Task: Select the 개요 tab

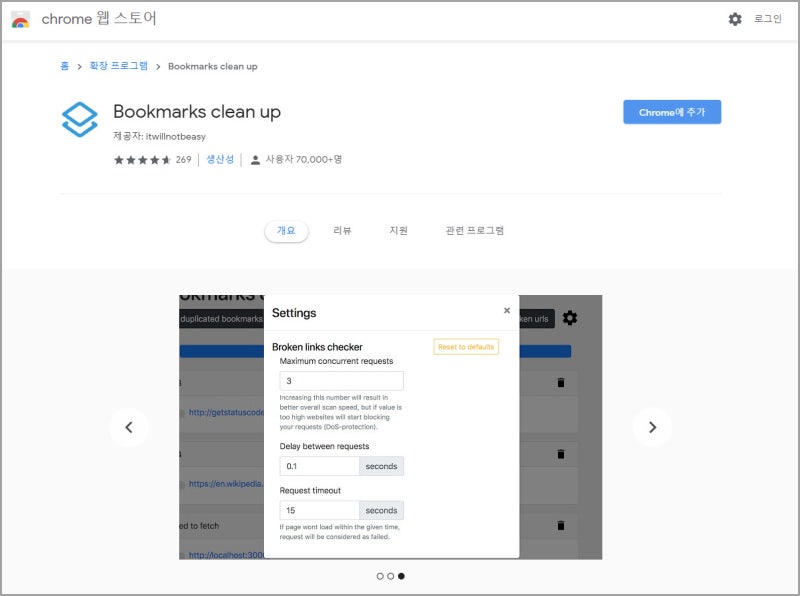Action: (286, 231)
